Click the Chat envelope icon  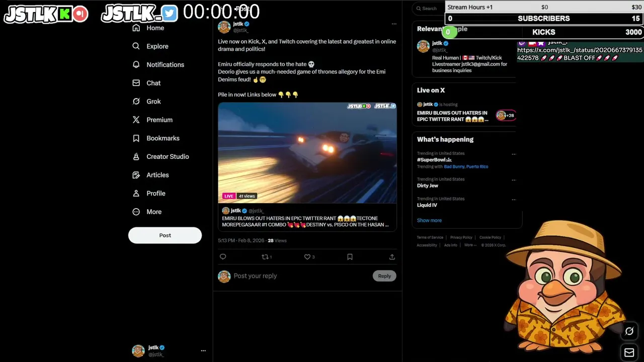click(136, 83)
